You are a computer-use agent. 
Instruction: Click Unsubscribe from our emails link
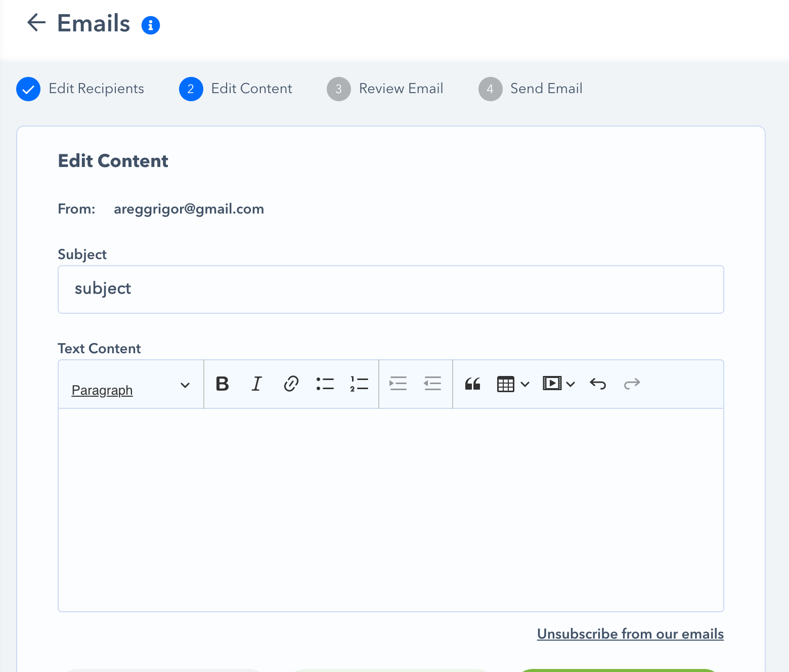coord(630,634)
